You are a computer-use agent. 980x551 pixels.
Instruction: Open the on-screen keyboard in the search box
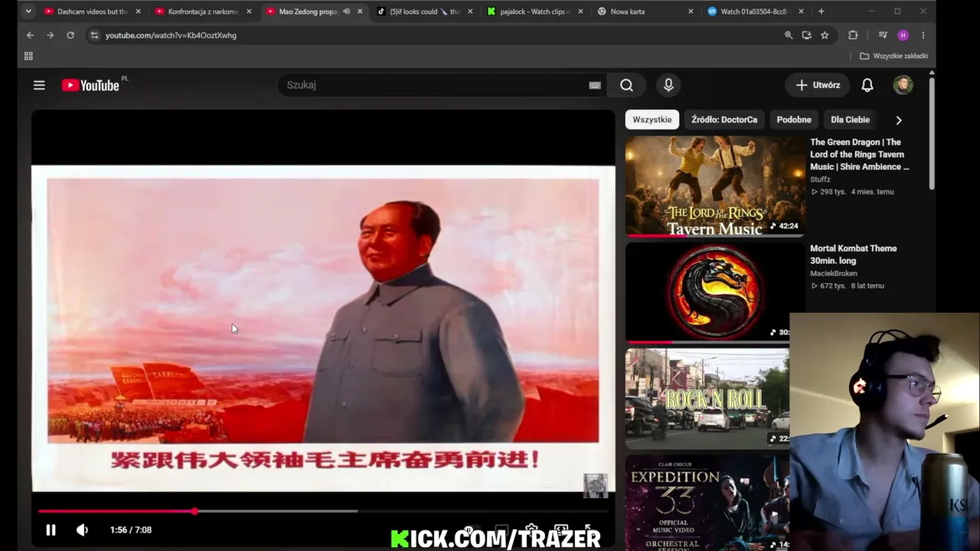594,85
